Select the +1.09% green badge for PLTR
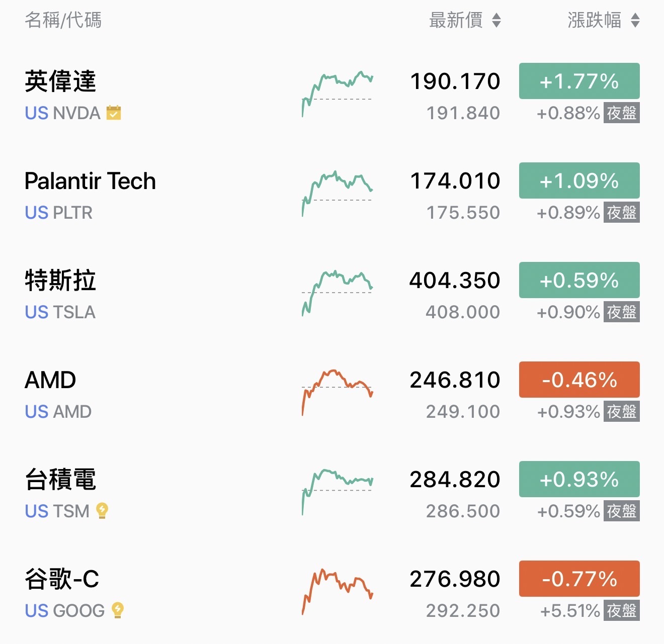The width and height of the screenshot is (664, 644). click(x=579, y=180)
